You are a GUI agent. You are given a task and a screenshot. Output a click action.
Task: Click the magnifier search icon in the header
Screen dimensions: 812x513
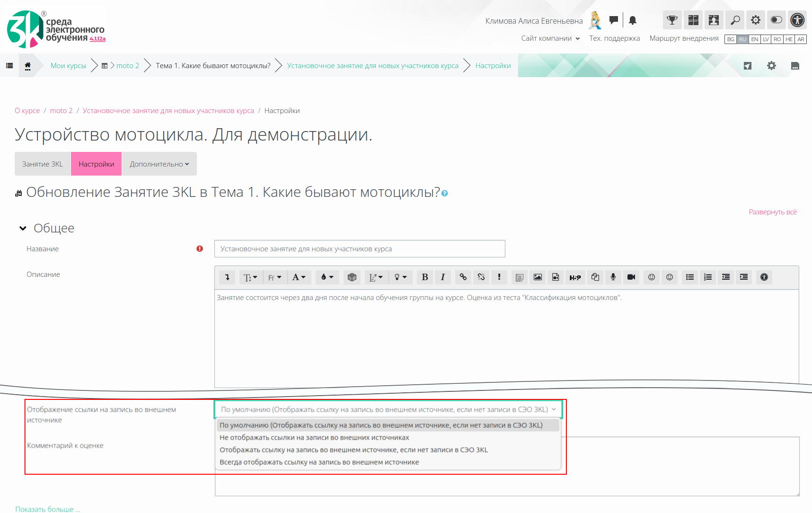tap(735, 20)
